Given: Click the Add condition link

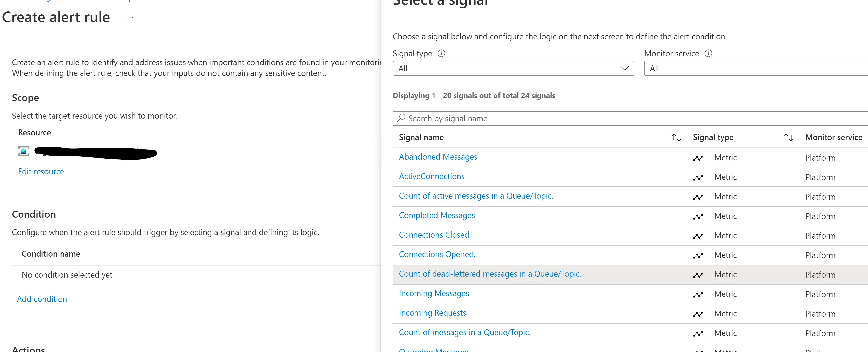Looking at the screenshot, I should tap(42, 299).
